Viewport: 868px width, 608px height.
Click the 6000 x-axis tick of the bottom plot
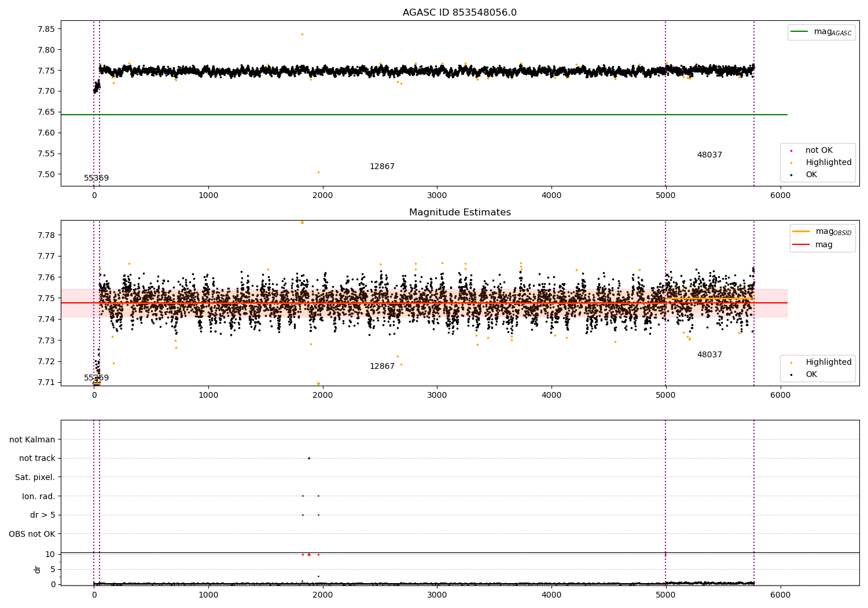pyautogui.click(x=780, y=595)
